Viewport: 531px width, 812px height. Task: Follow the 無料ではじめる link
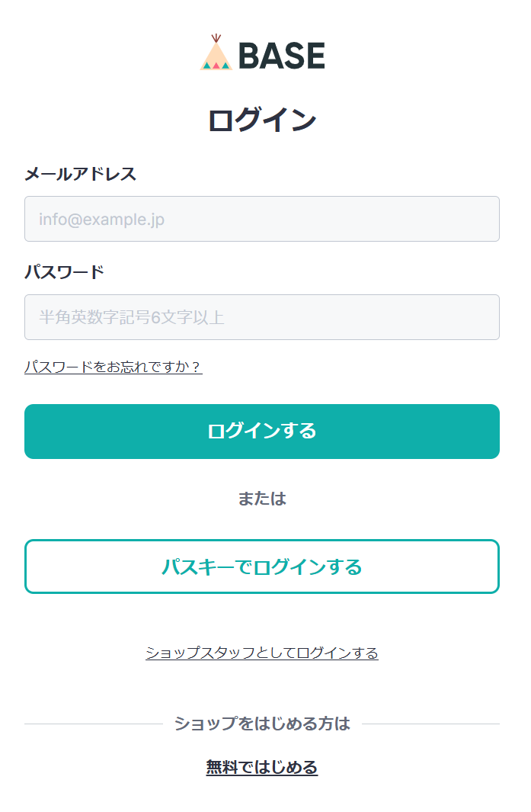tap(262, 767)
